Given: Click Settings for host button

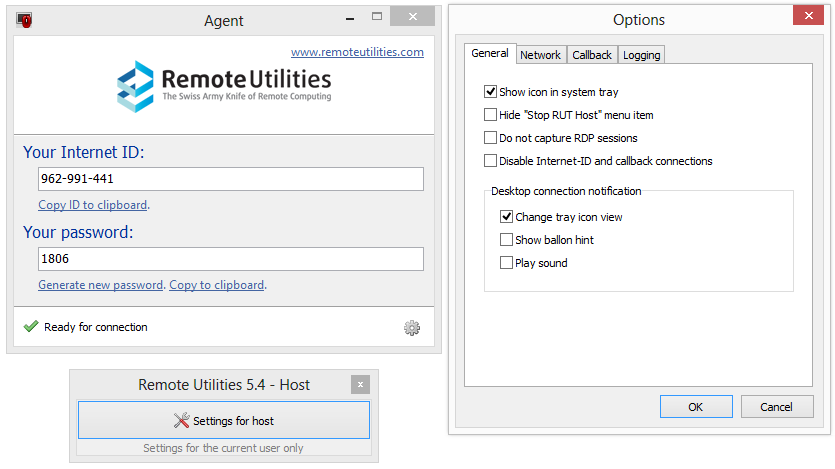Looking at the screenshot, I should 224,420.
